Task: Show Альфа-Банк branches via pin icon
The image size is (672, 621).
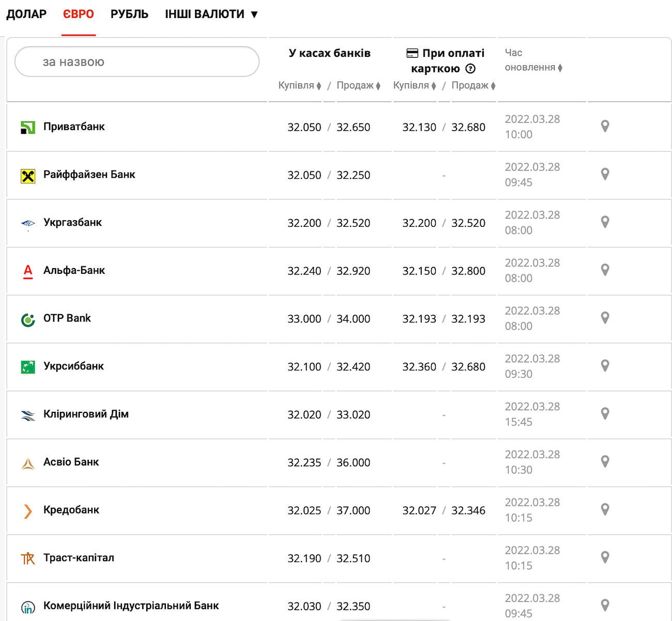Action: 605,270
